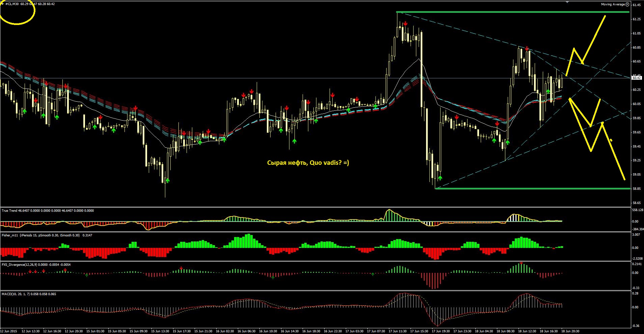
Task: Click the -384.304 True Trend scale value
Action: coord(638,229)
